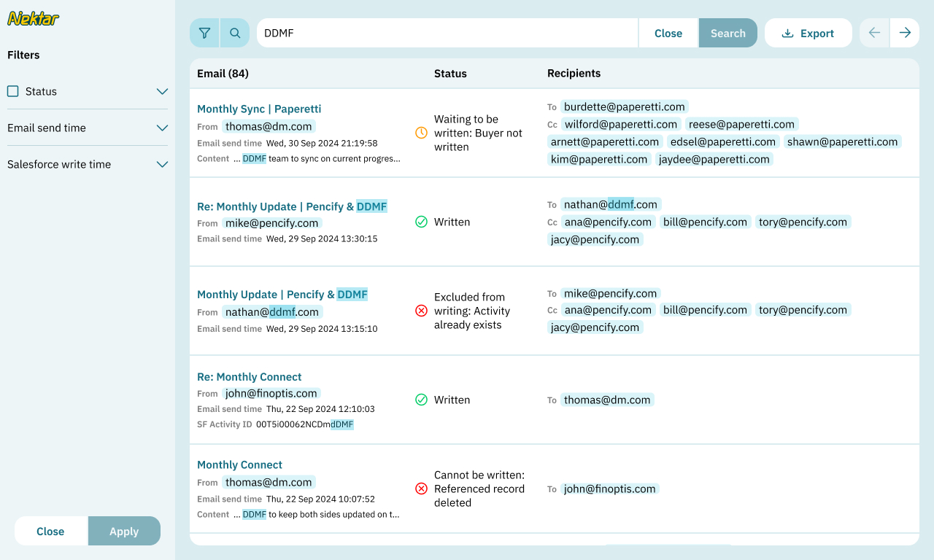Tick the Status filter checkbox

(x=13, y=91)
